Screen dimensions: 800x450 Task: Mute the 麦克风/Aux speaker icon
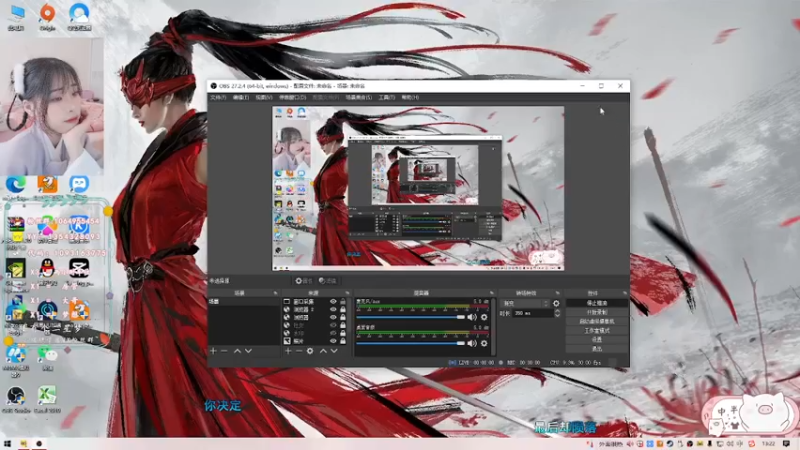coord(472,317)
